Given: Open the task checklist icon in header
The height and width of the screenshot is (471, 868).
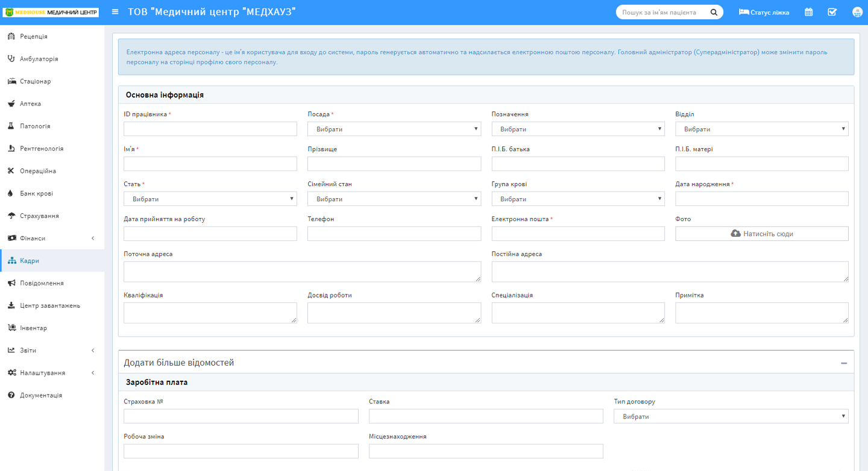Looking at the screenshot, I should coord(832,12).
